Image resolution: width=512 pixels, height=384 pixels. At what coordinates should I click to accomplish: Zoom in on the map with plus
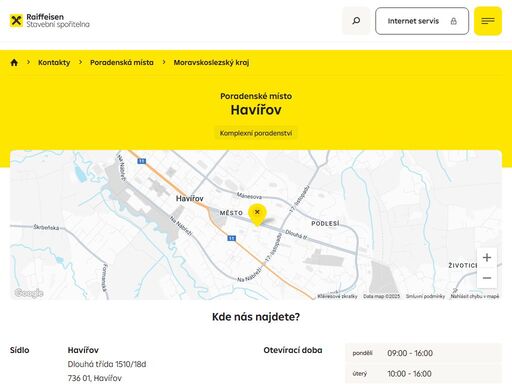coord(487,257)
